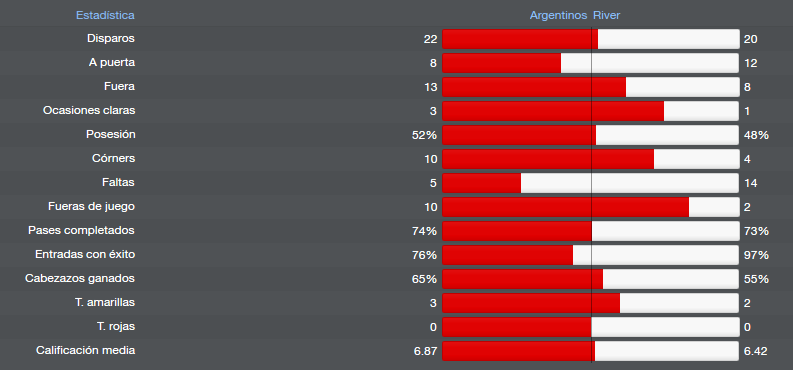Click the red Disparos bar segment

click(x=520, y=39)
